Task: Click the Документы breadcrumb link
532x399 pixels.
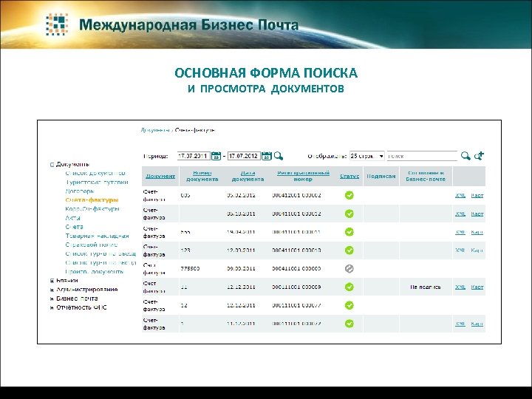Action: point(154,130)
